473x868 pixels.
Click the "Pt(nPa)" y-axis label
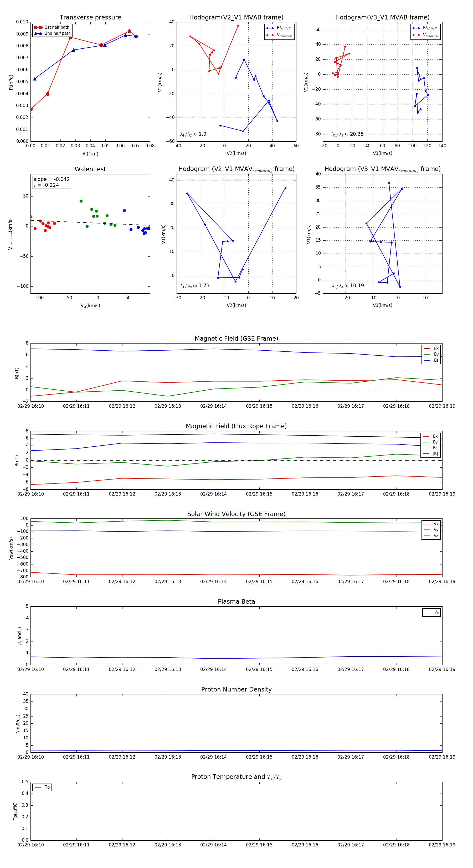point(11,82)
